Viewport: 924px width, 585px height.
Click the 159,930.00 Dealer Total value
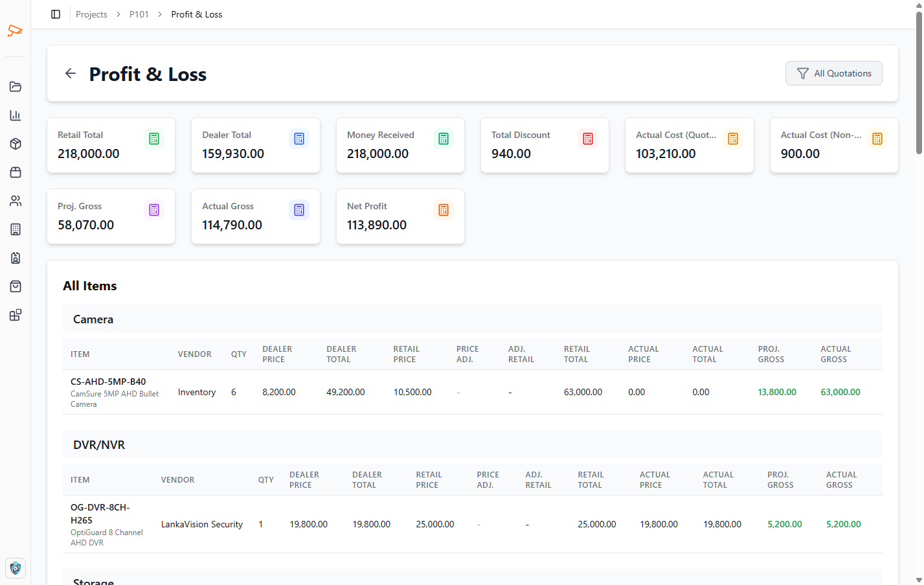(233, 154)
